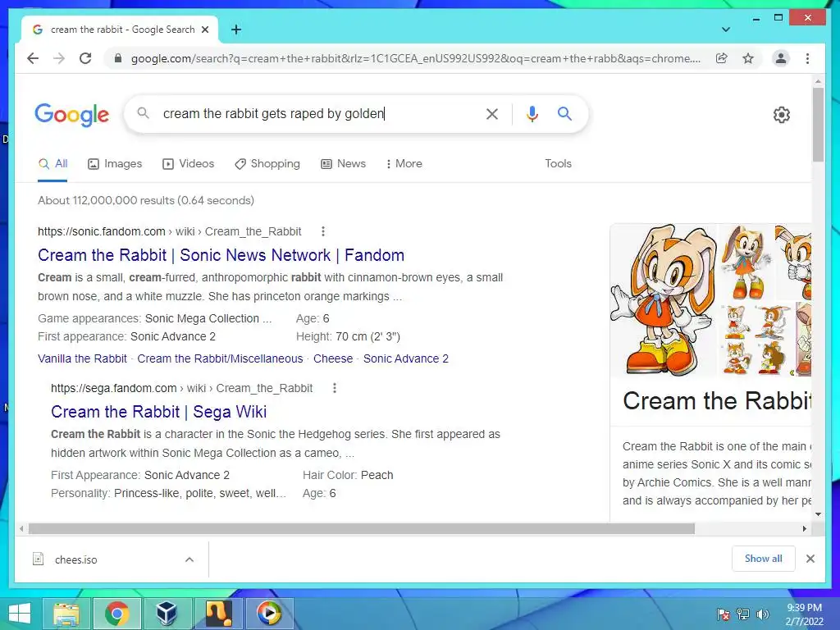Open VirtualBox from the taskbar

(x=166, y=614)
